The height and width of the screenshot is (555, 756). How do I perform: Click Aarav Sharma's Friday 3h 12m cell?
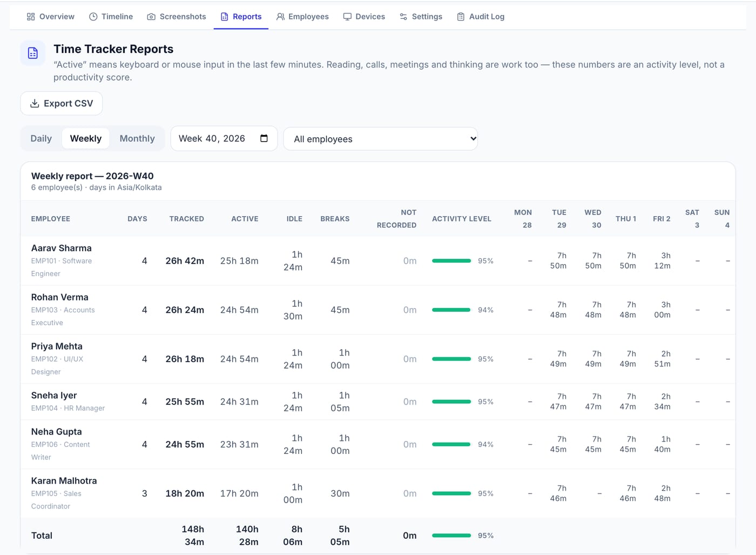[663, 260]
